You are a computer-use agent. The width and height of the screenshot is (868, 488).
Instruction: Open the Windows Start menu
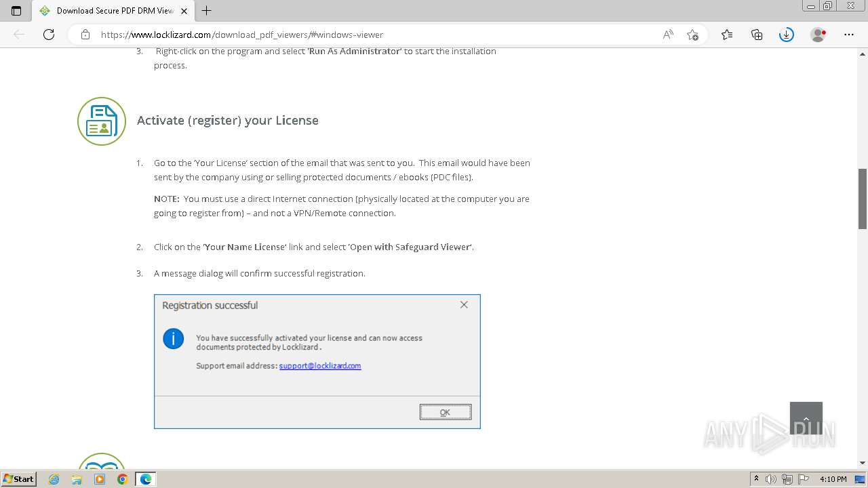click(19, 479)
